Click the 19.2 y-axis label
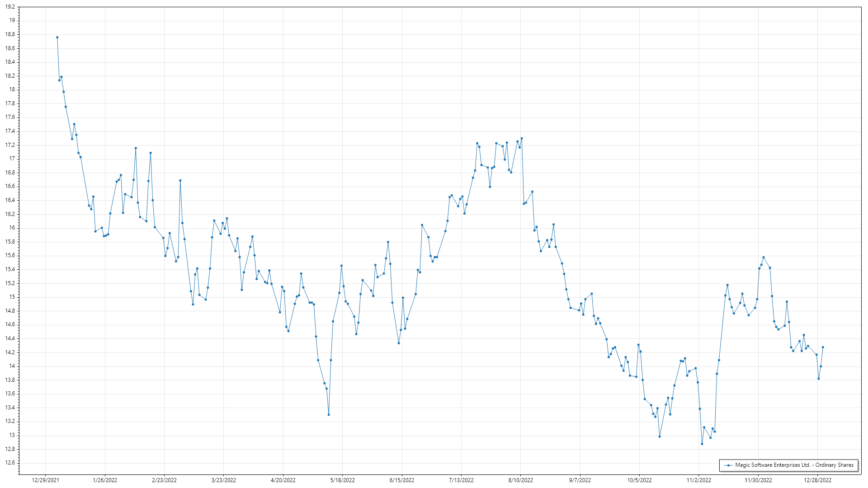 pos(10,7)
